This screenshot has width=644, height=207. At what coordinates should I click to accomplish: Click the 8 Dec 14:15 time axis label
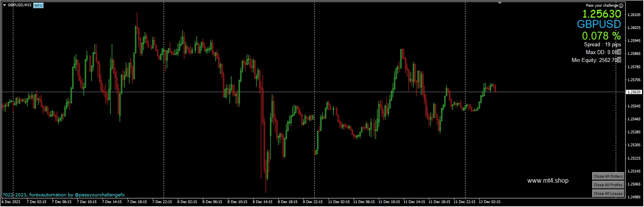click(x=263, y=202)
